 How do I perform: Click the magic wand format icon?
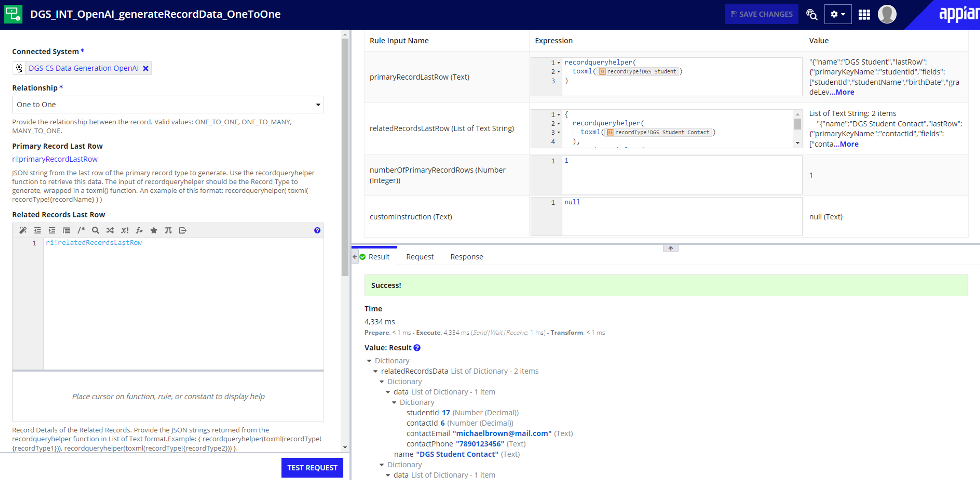point(23,230)
